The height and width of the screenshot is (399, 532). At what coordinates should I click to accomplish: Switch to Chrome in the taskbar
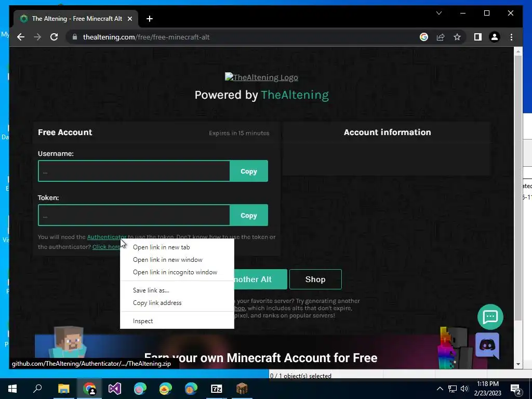click(x=89, y=389)
